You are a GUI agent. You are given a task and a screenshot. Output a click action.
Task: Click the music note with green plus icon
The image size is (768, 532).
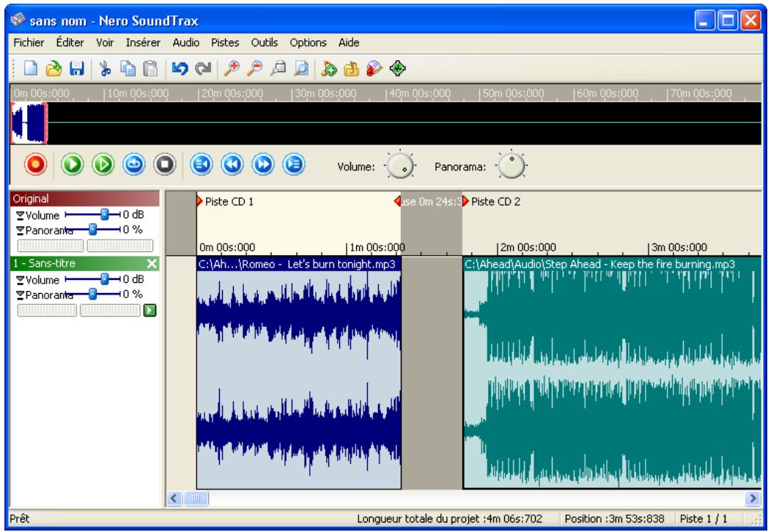tap(329, 69)
